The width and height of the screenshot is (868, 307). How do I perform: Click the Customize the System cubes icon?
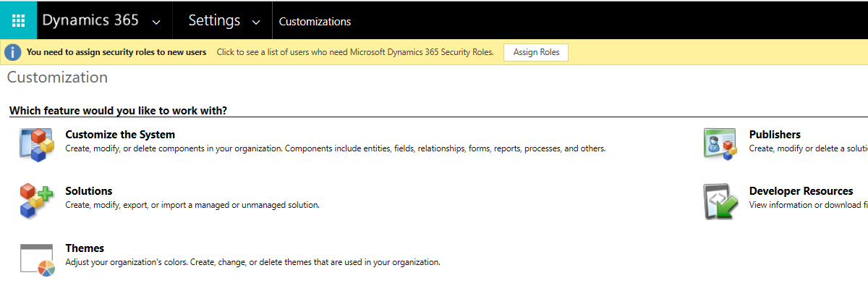click(37, 143)
